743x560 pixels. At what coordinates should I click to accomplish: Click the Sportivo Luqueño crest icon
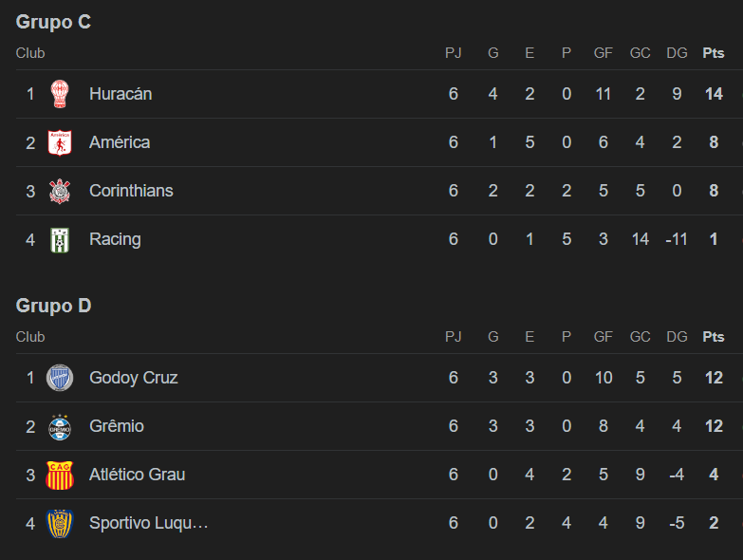point(60,524)
